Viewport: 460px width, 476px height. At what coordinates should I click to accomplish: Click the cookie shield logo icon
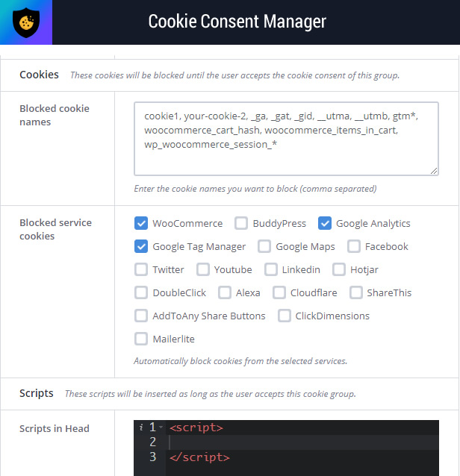(x=26, y=22)
